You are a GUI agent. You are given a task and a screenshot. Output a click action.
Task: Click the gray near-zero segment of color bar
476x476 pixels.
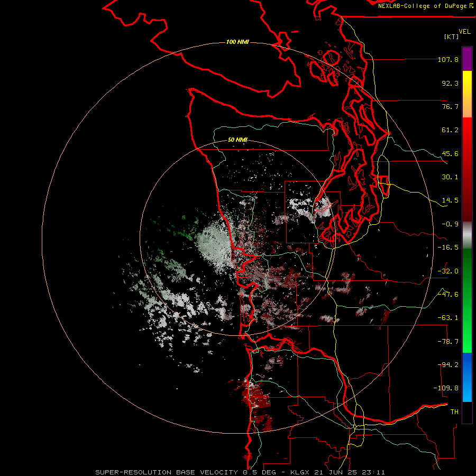tap(467, 235)
